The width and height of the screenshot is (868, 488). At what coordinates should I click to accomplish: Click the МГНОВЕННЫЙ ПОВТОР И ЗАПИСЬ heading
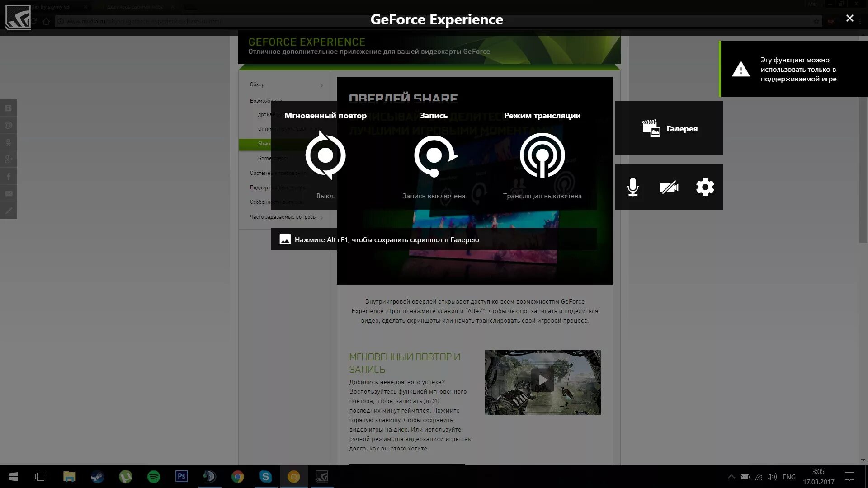405,363
